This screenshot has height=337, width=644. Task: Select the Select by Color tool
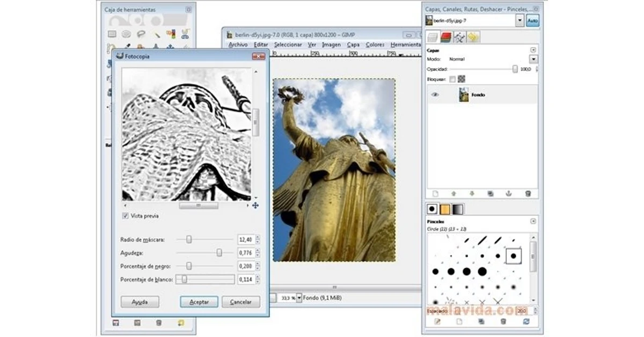point(171,34)
